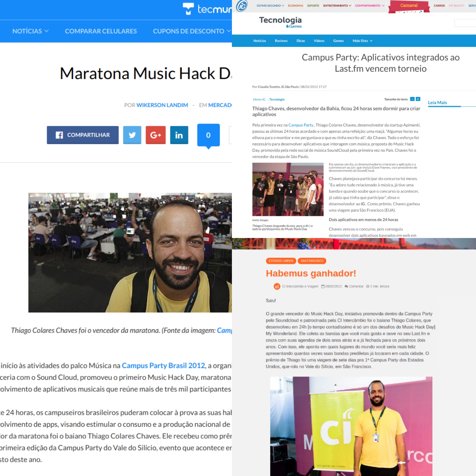Select Carros in iG top bar
This screenshot has width=476, height=476.
[x=439, y=5]
